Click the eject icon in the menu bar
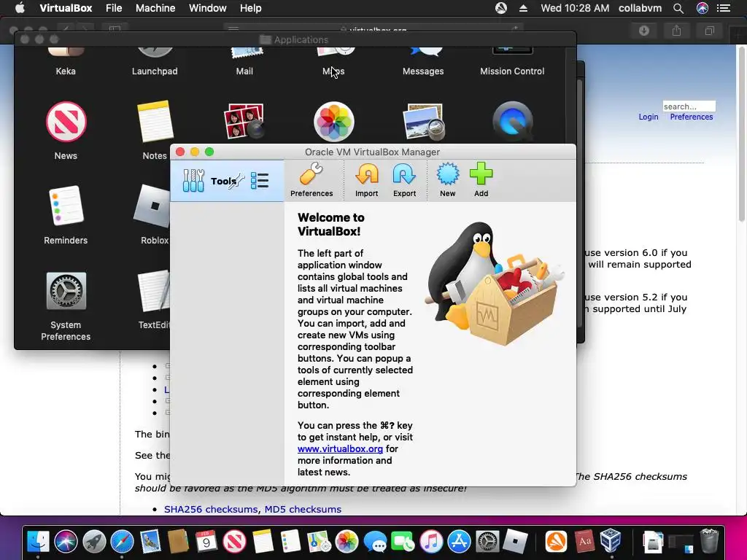This screenshot has height=560, width=747. point(523,8)
